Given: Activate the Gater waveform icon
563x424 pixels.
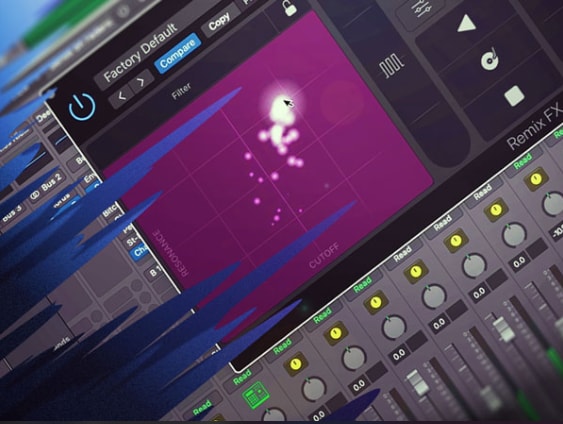Looking at the screenshot, I should (392, 65).
